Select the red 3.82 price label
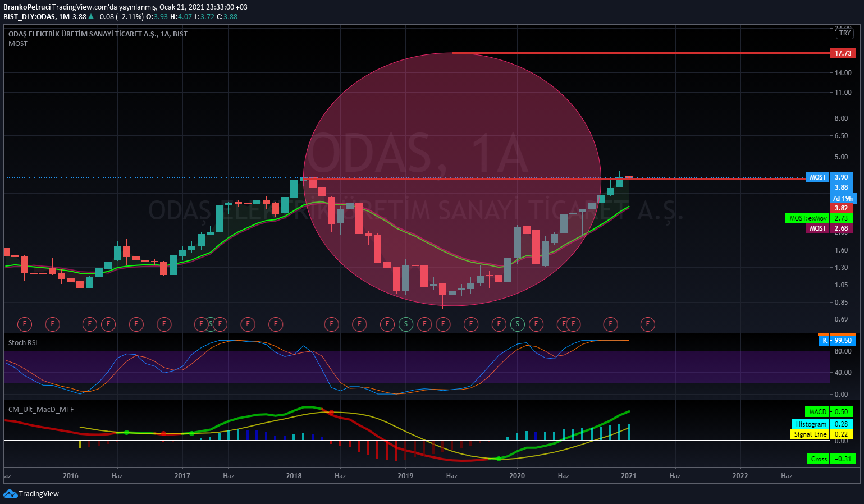The width and height of the screenshot is (864, 504). coord(841,208)
